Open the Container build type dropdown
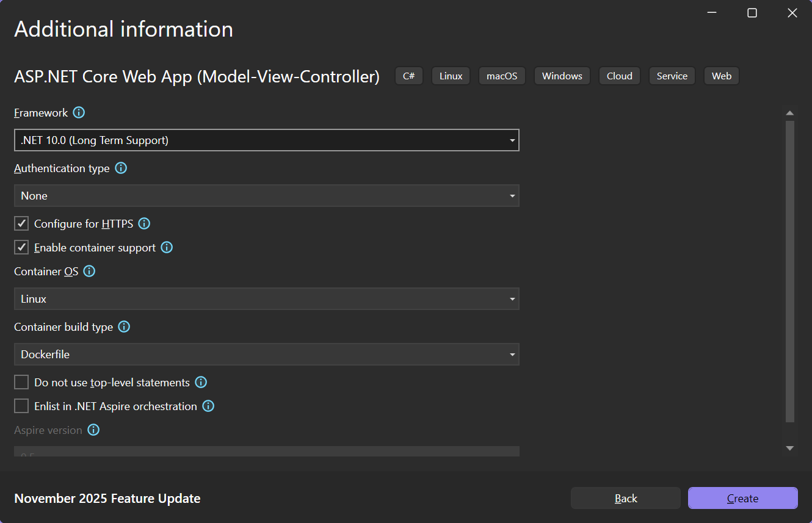This screenshot has width=812, height=523. coord(512,354)
